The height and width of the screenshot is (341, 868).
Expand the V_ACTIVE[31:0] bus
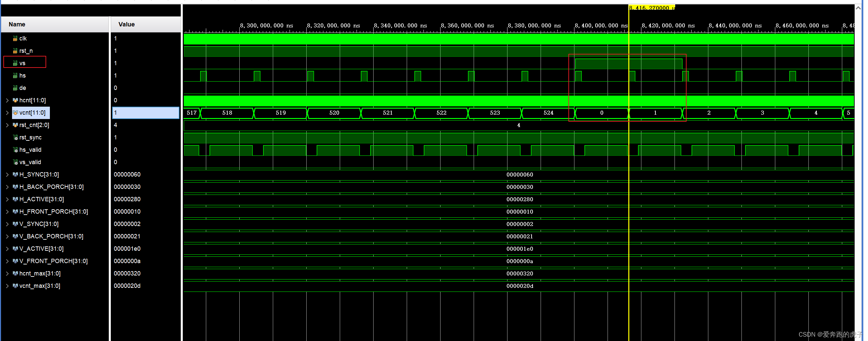[x=7, y=248]
